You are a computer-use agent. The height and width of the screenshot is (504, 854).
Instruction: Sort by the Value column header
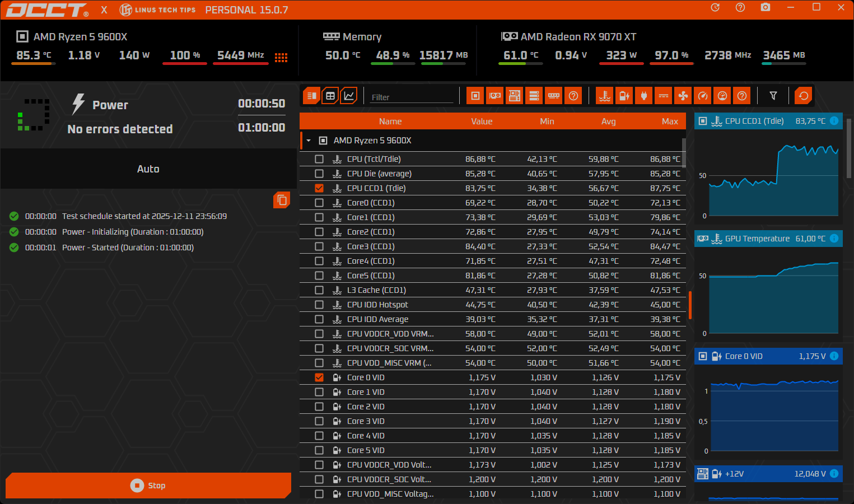click(482, 122)
